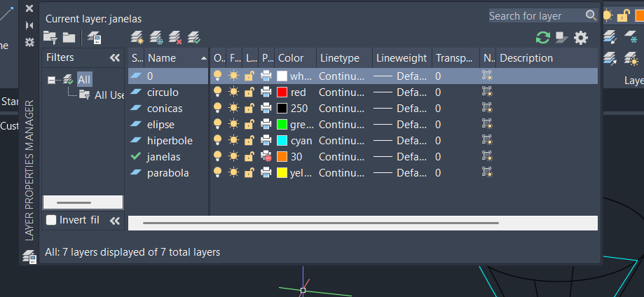Sort by Name column header
Image resolution: width=644 pixels, height=297 pixels.
177,58
